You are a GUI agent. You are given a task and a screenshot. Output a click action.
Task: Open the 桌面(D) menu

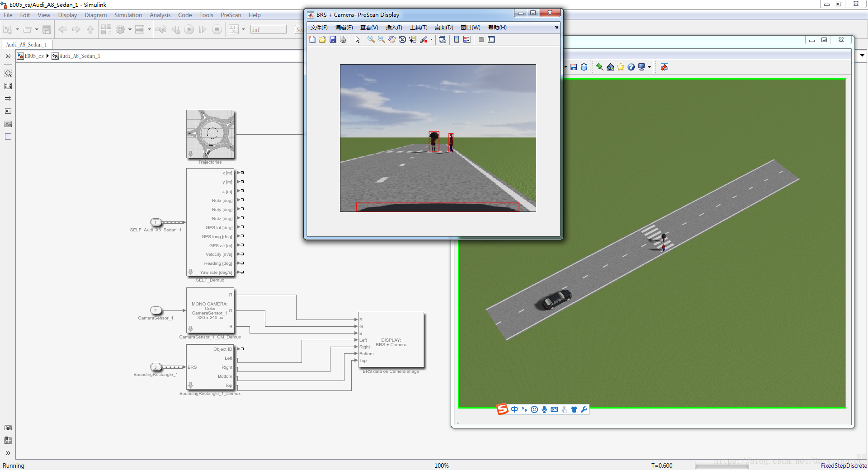[x=444, y=28]
